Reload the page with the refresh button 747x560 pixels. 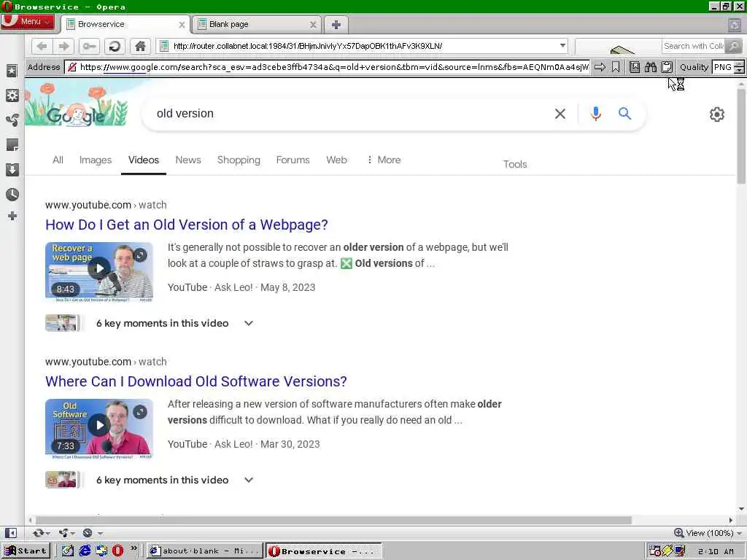tap(115, 46)
